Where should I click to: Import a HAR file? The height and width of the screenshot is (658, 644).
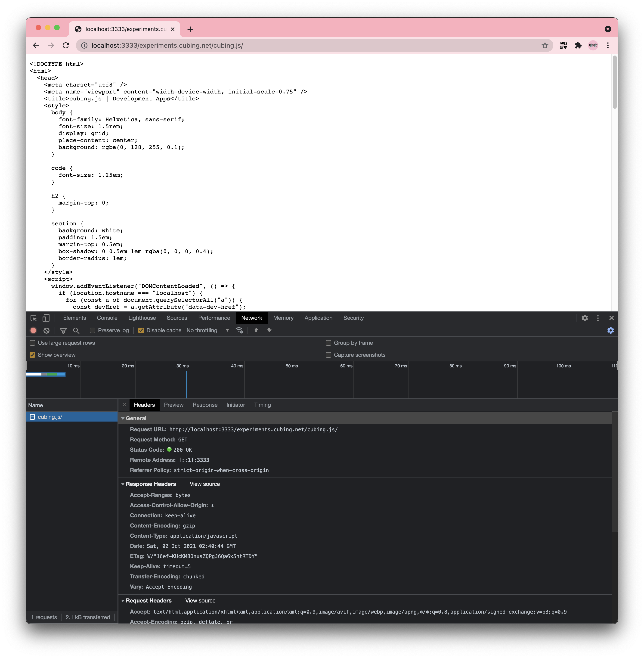(x=256, y=331)
